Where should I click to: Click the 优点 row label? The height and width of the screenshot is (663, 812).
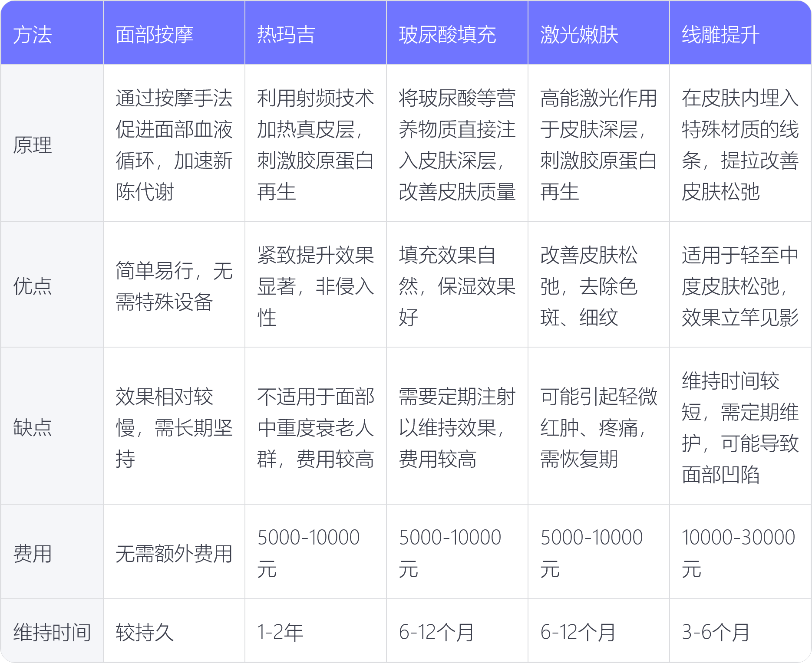(52, 285)
